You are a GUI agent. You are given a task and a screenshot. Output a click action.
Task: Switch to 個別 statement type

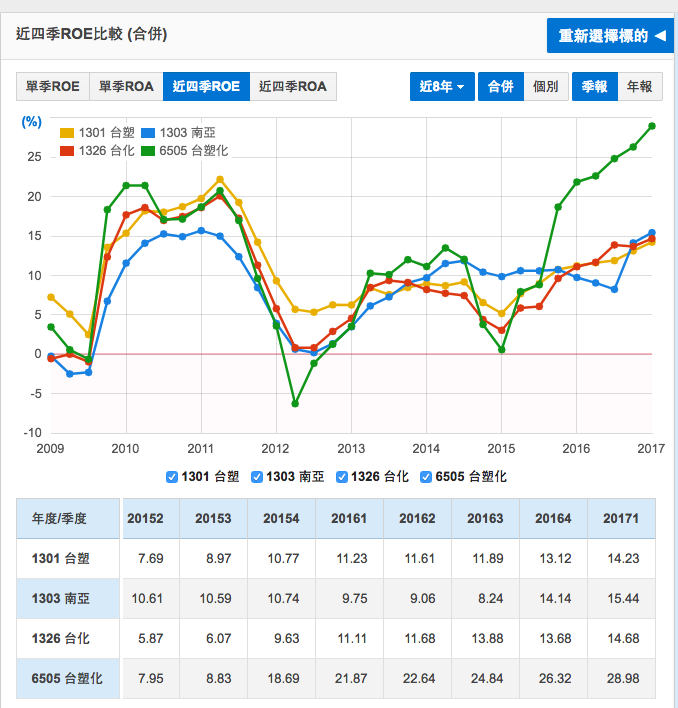[545, 87]
